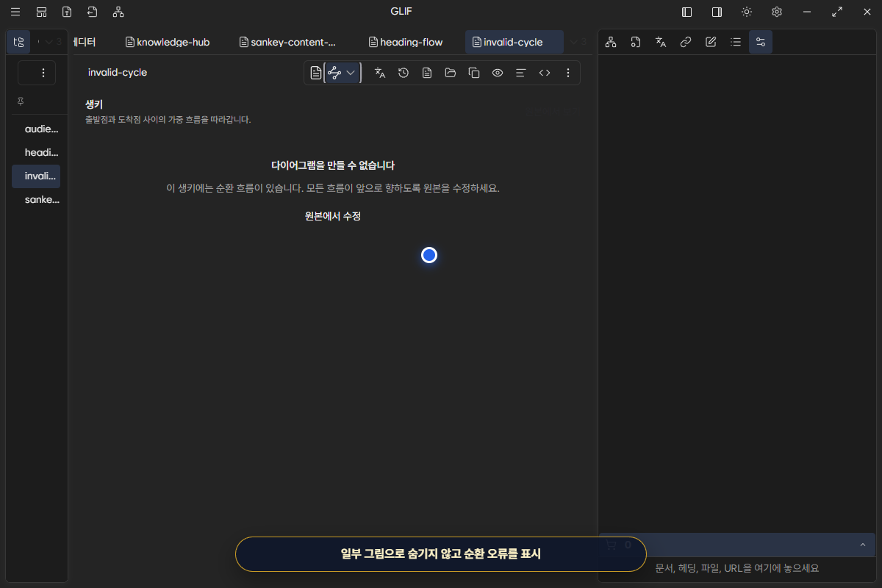Click the 생키 heading
Image resolution: width=882 pixels, height=588 pixels.
pyautogui.click(x=94, y=105)
